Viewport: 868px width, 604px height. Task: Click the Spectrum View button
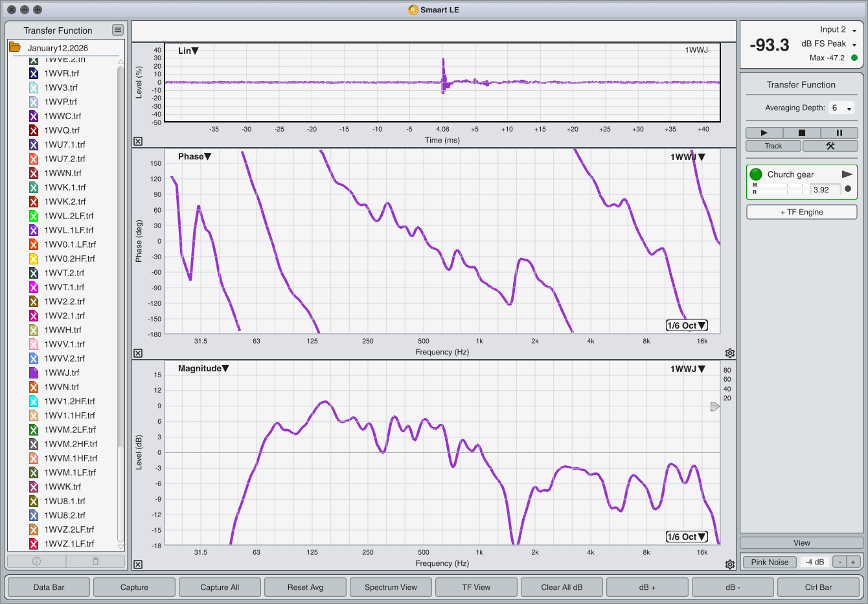click(391, 587)
